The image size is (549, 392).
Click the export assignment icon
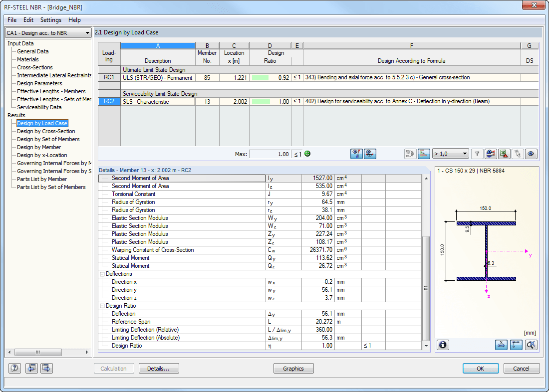click(410, 154)
